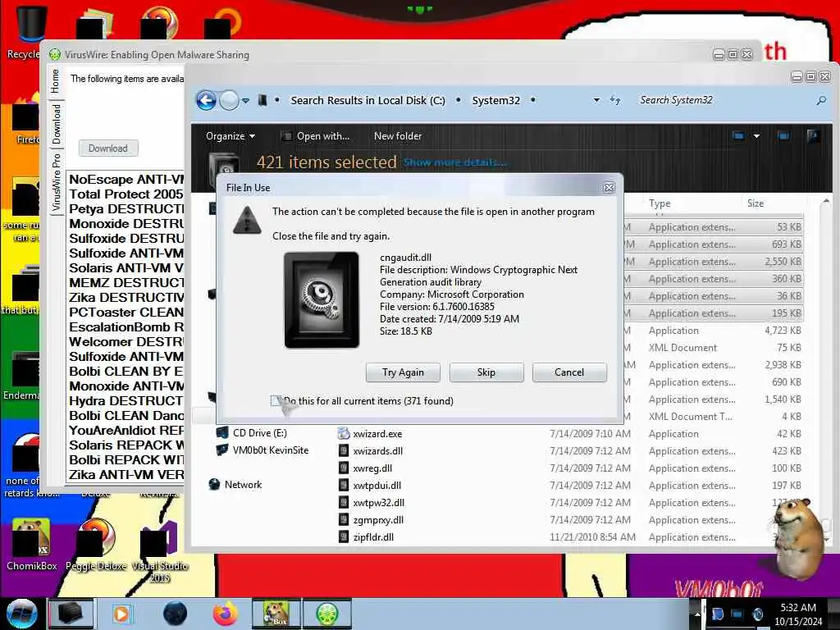Click into the Search System32 field

724,100
